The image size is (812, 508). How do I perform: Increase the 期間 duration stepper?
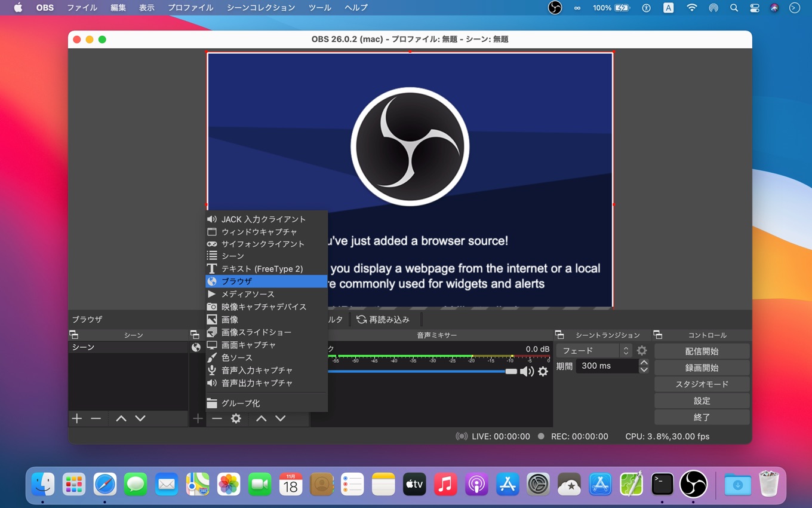pos(644,362)
